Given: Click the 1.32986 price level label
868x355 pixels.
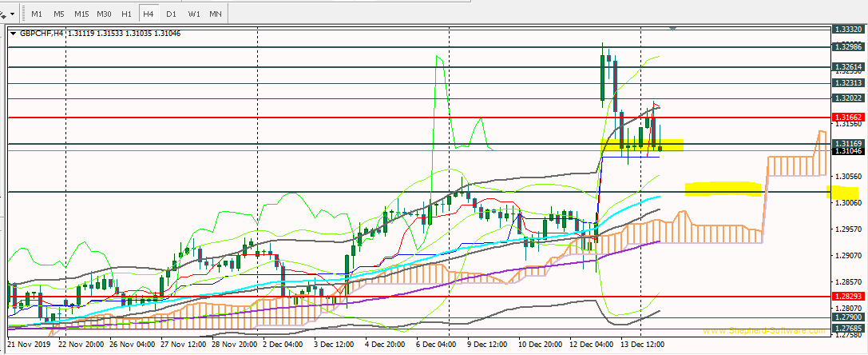Looking at the screenshot, I should click(847, 47).
